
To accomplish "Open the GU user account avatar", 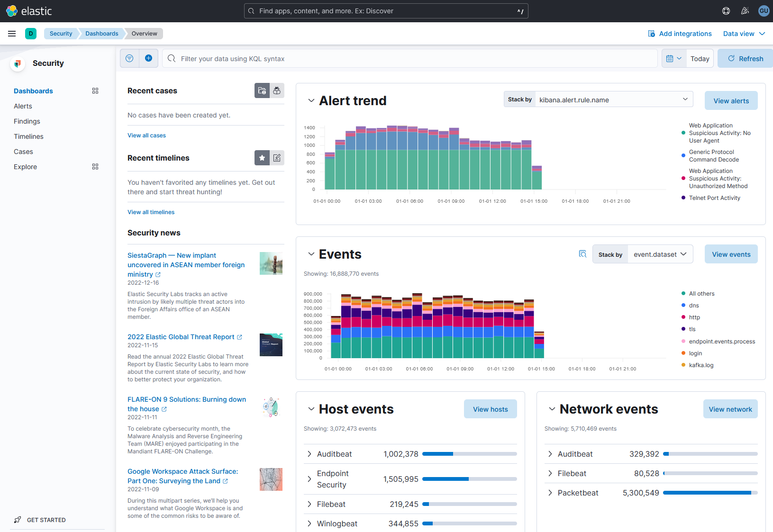I will click(x=764, y=11).
